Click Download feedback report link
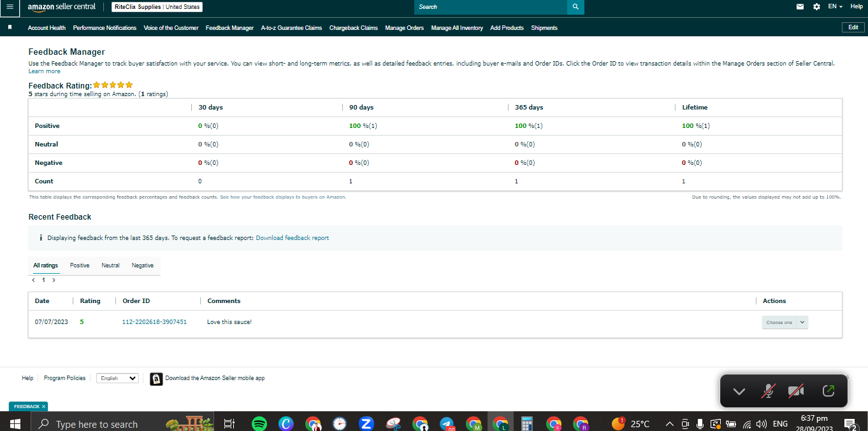 click(x=293, y=238)
